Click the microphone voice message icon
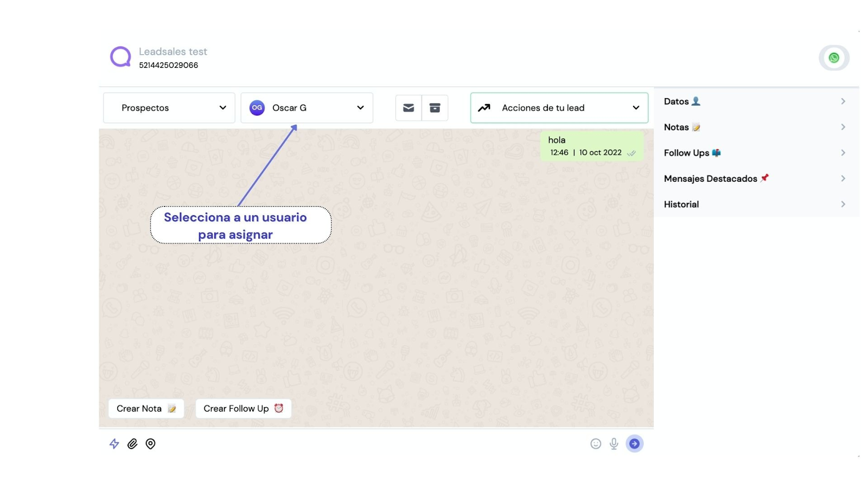The width and height of the screenshot is (868, 488). click(614, 444)
